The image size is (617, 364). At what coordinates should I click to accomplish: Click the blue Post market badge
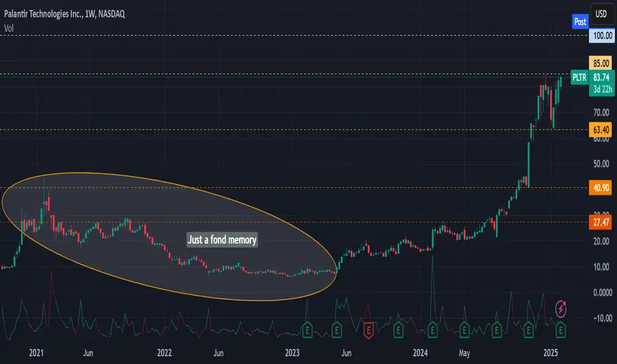click(580, 22)
